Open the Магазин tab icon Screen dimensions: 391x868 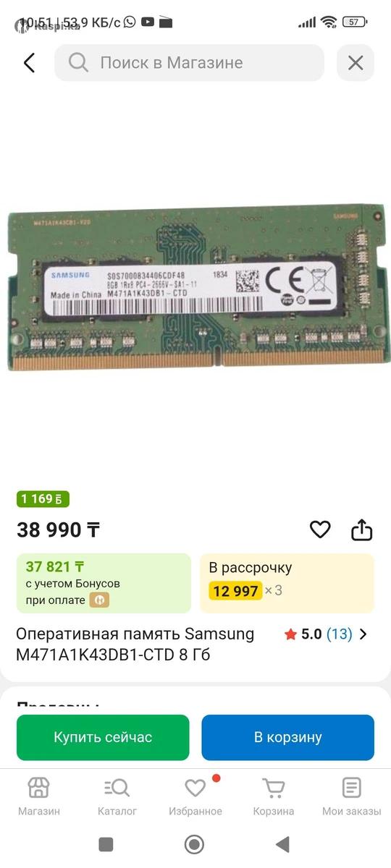(x=38, y=787)
